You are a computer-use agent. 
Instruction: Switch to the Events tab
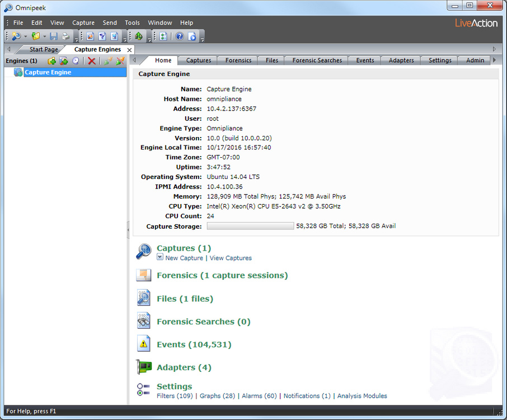(365, 60)
